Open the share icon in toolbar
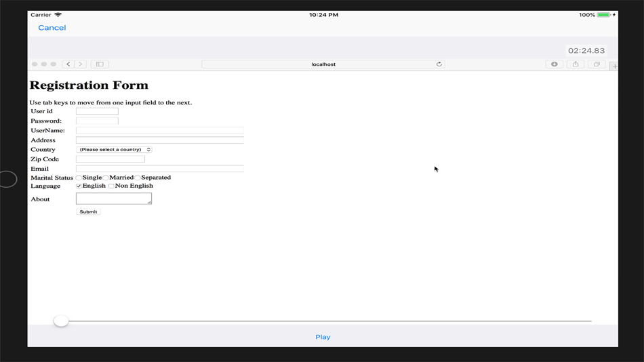Viewport: 644px width, 362px height. (x=576, y=64)
